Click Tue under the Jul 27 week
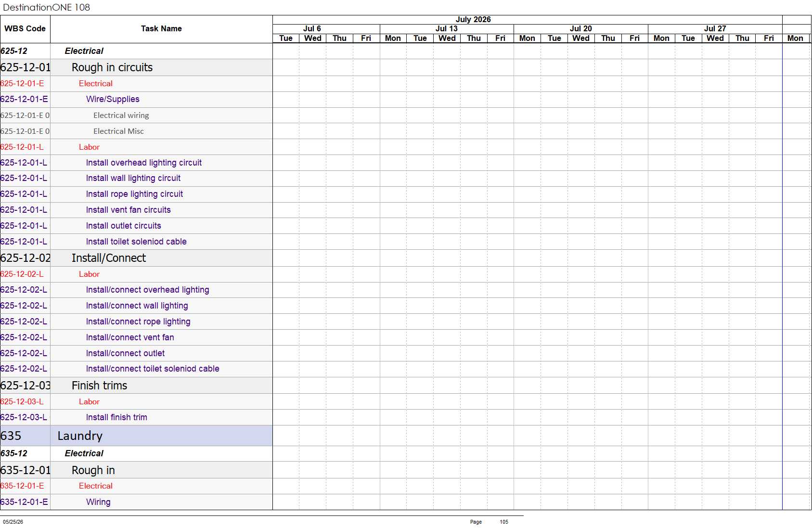 (688, 39)
